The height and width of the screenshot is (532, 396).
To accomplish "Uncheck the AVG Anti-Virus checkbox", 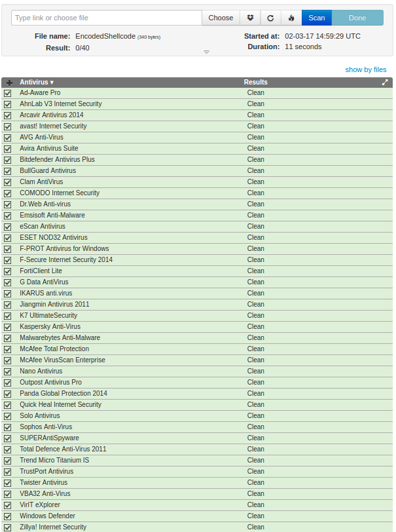I will point(8,138).
